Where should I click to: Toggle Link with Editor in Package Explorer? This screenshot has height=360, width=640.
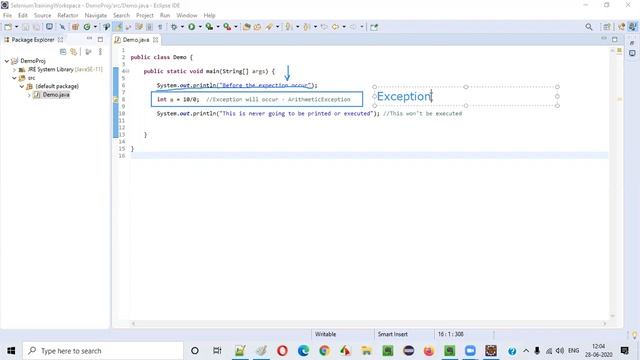[73, 52]
